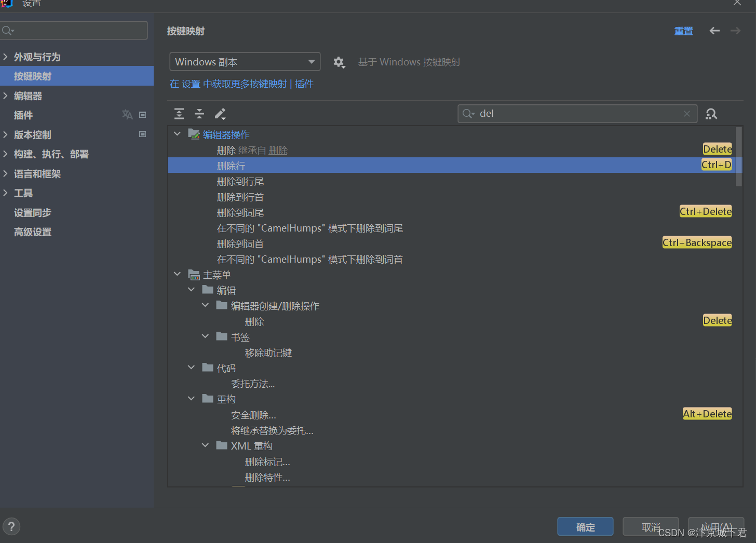Click the project-level icon in the 插件 row
The height and width of the screenshot is (543, 756).
(x=143, y=115)
